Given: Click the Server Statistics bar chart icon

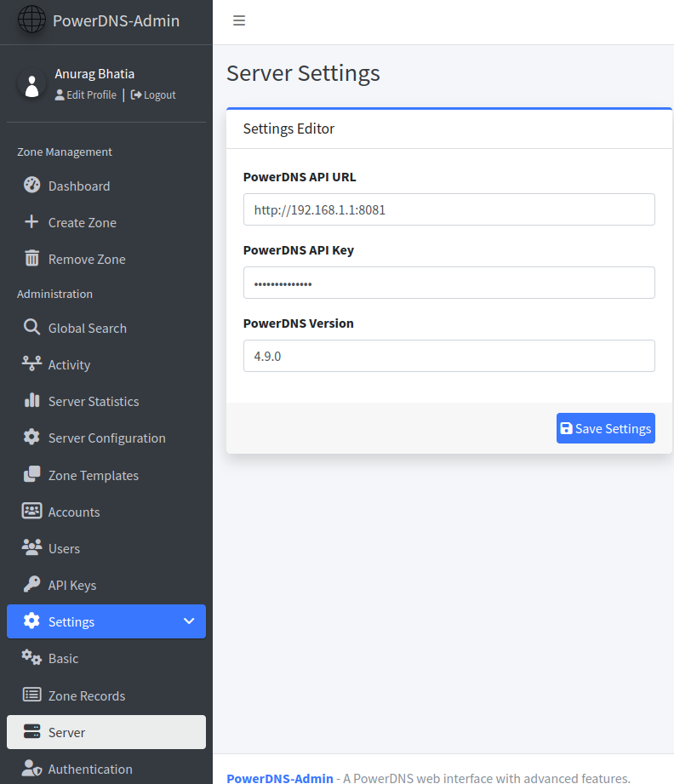Looking at the screenshot, I should pos(31,400).
